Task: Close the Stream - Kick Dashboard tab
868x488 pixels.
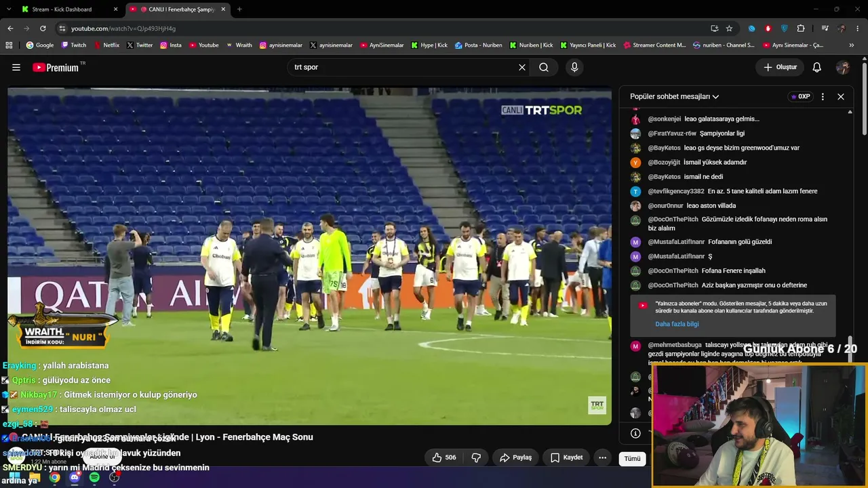Action: coord(116,9)
